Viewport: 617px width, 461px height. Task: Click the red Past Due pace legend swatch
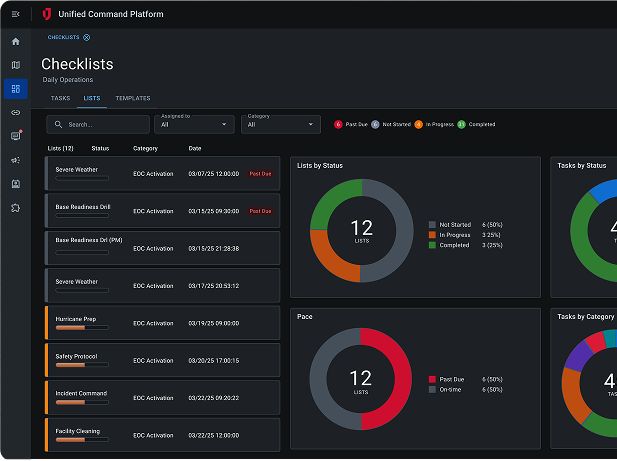pyautogui.click(x=432, y=380)
